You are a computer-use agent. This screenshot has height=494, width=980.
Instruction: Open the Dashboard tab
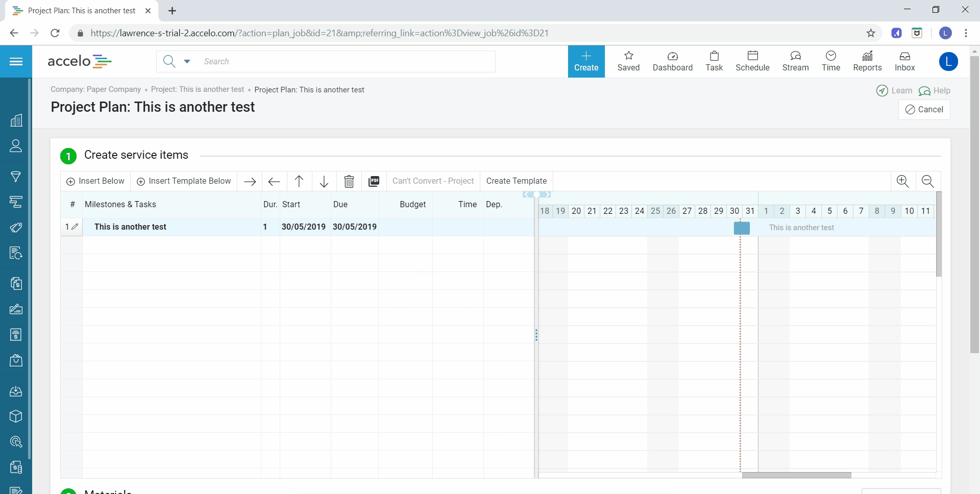click(672, 62)
